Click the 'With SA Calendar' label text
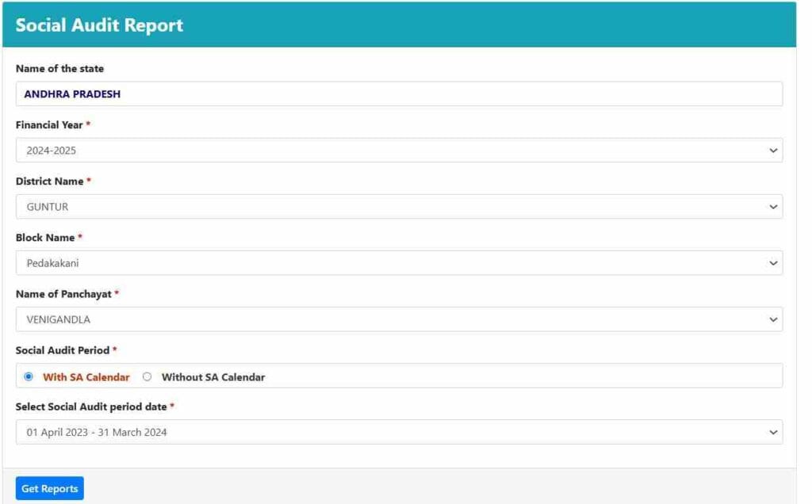This screenshot has height=504, width=812. pos(86,376)
